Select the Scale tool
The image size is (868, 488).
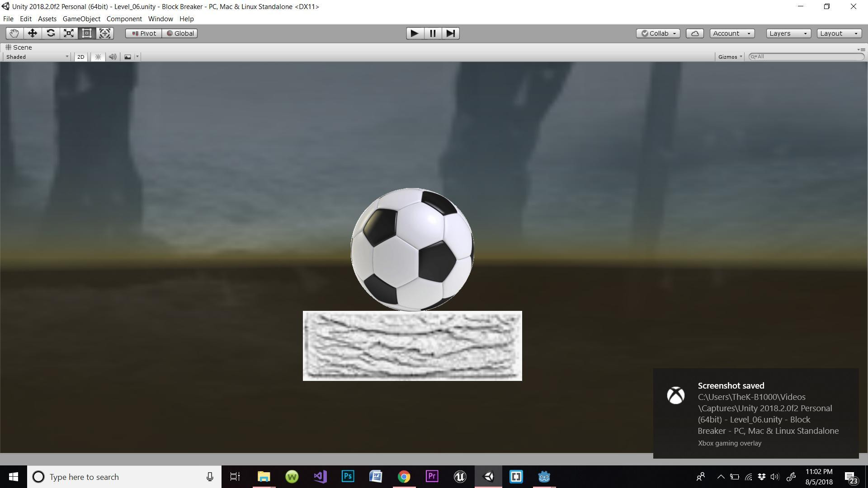tap(69, 33)
